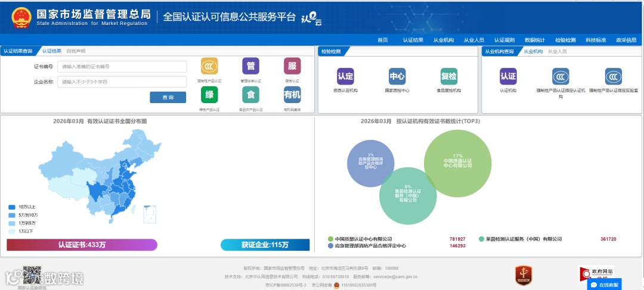Click the South China Sea inset map

click(150, 214)
